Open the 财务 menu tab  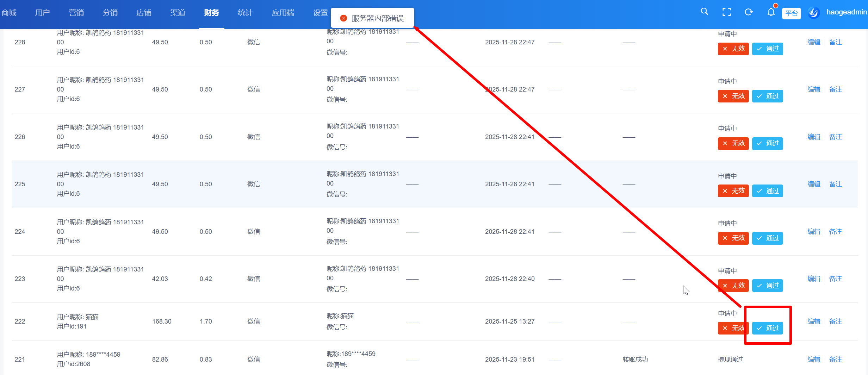211,13
